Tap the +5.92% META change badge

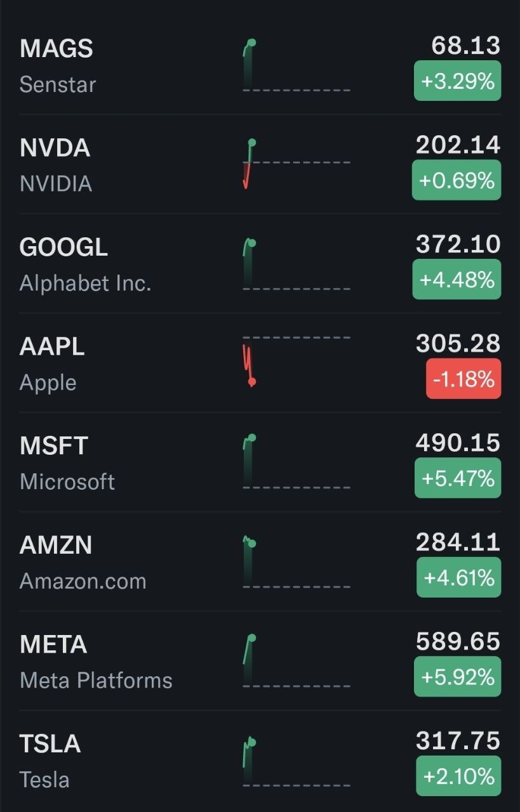coord(458,676)
